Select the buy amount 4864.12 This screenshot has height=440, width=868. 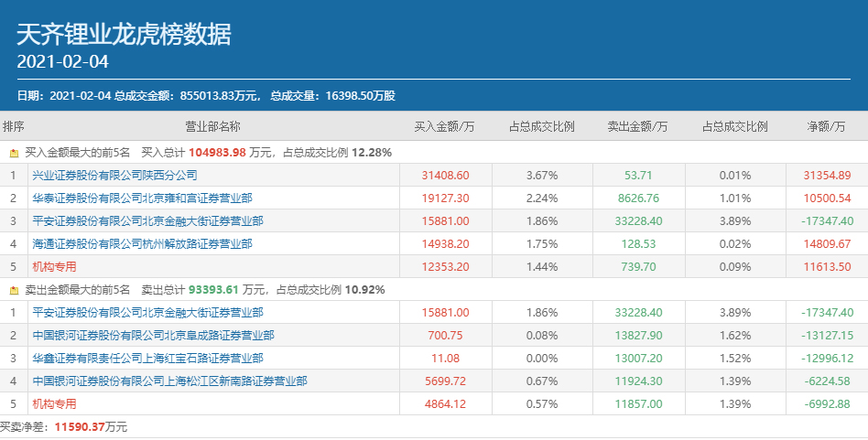445,403
